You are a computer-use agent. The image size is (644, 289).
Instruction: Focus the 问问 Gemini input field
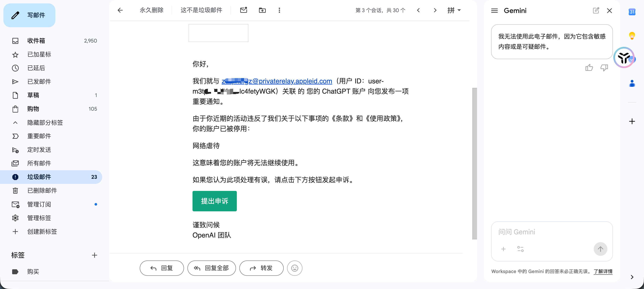pos(552,232)
